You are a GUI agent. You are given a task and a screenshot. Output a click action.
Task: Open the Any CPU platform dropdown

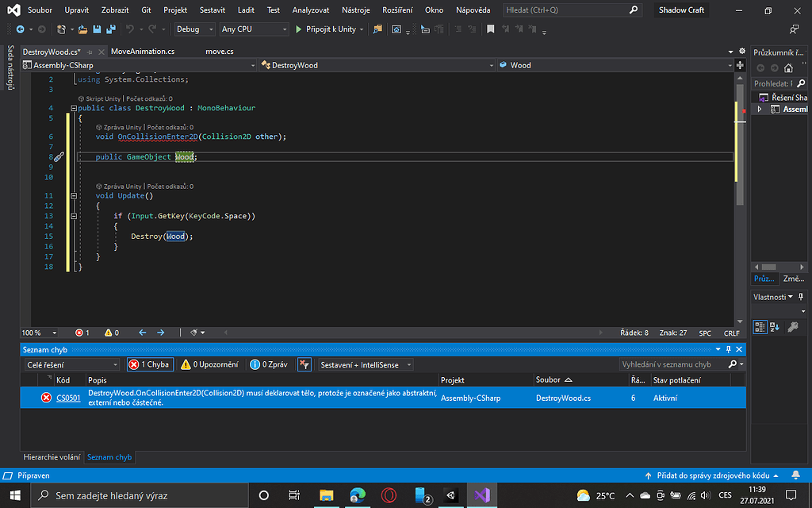point(253,29)
